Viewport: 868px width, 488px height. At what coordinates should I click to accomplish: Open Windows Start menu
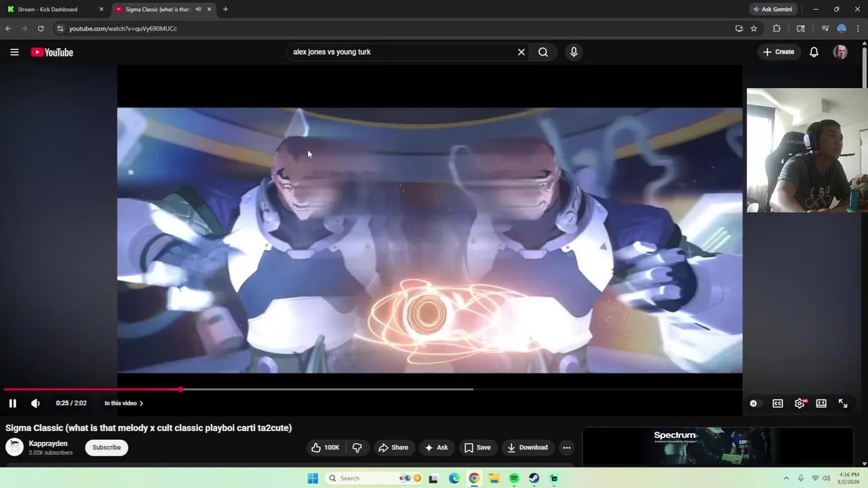(x=313, y=479)
